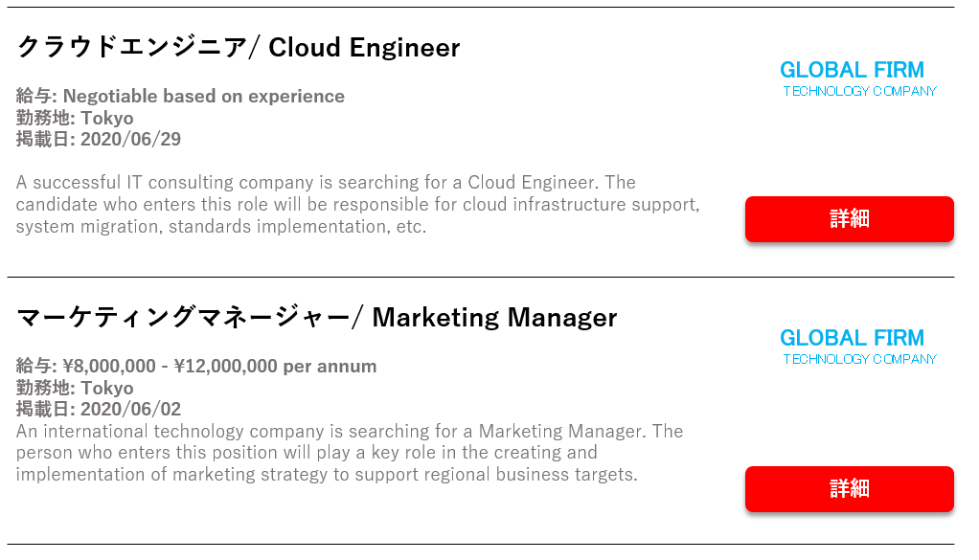
Task: Click Tokyo location in Cloud Engineer listing
Action: click(106, 118)
